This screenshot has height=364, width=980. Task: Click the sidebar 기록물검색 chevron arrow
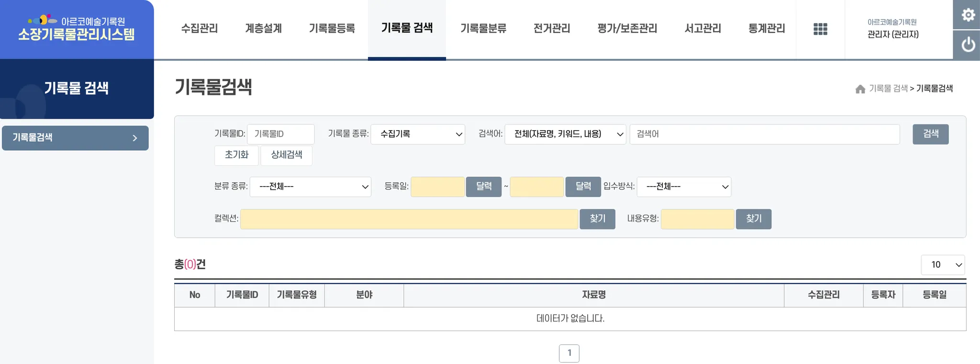click(135, 138)
